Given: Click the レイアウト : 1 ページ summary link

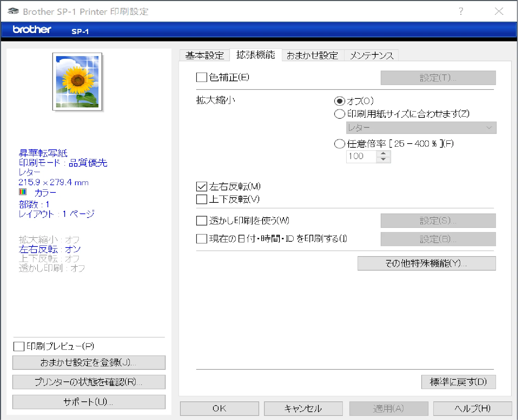Looking at the screenshot, I should [x=56, y=214].
